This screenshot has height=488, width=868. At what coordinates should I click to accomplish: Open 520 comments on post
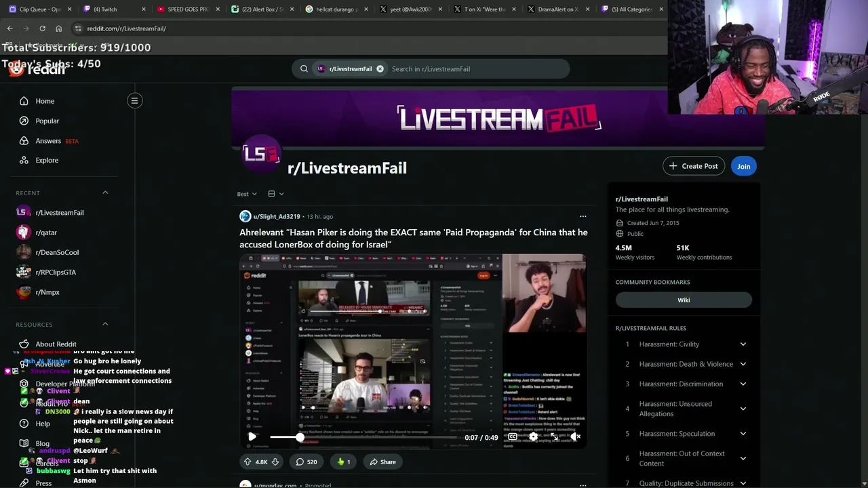[x=307, y=462]
